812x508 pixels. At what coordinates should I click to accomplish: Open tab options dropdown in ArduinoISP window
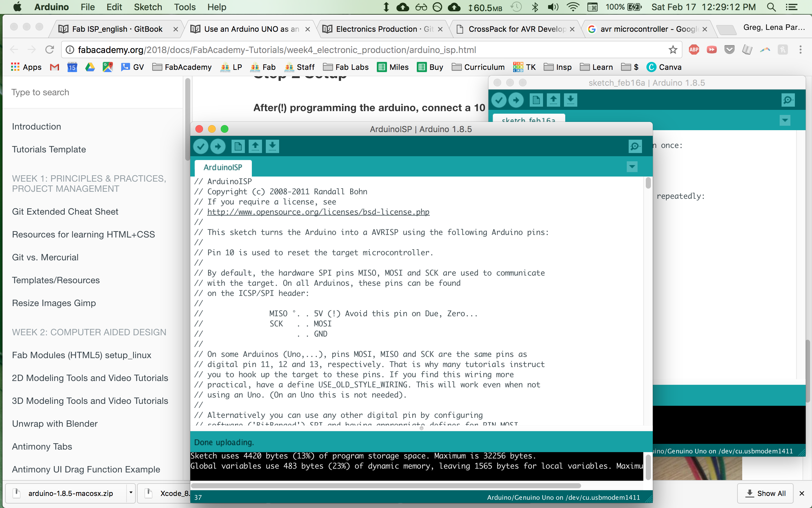pyautogui.click(x=632, y=167)
